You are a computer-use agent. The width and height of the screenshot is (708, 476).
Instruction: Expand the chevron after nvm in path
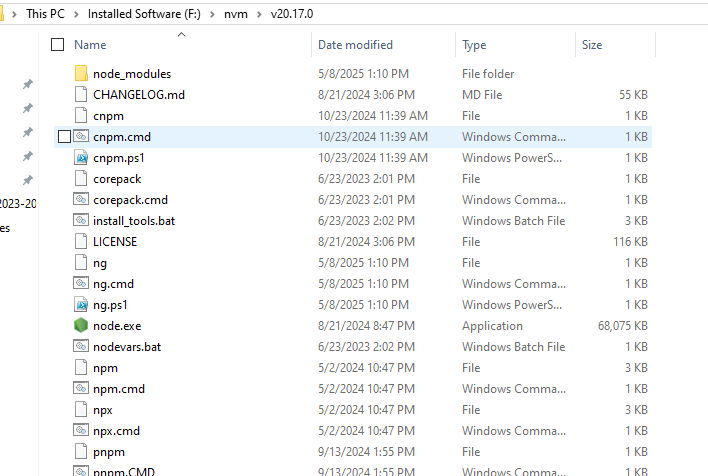click(259, 14)
